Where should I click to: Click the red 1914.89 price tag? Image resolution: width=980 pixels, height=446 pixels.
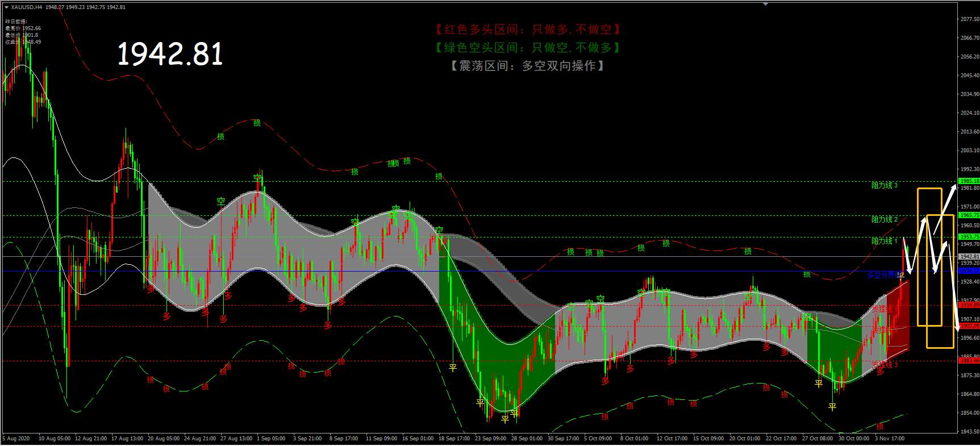[969, 305]
